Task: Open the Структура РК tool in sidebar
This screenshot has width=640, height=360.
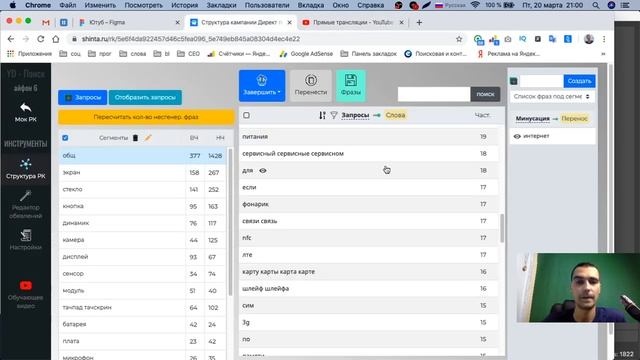Action: click(x=25, y=169)
